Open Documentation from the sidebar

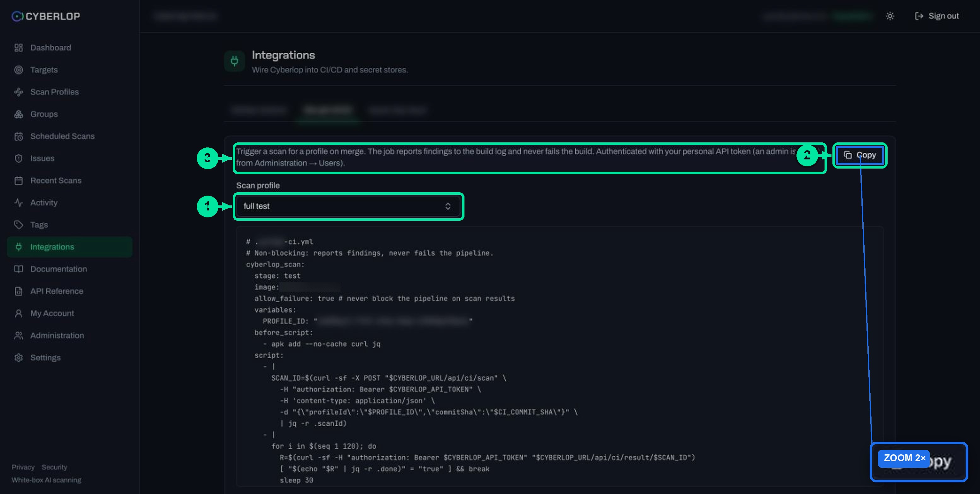[69, 269]
